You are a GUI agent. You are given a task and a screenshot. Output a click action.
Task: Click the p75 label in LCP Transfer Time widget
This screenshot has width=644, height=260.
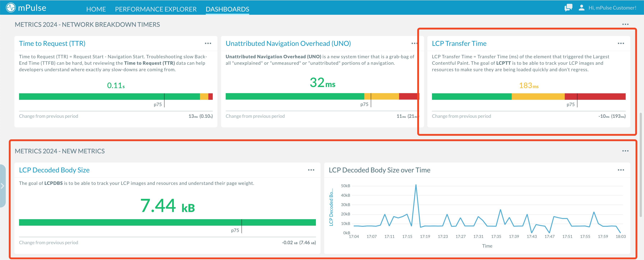[571, 104]
